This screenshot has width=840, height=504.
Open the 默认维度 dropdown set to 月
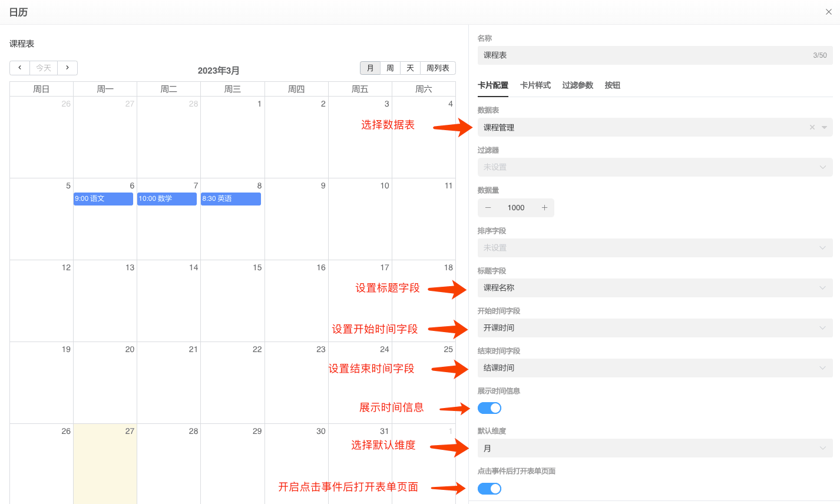point(654,447)
